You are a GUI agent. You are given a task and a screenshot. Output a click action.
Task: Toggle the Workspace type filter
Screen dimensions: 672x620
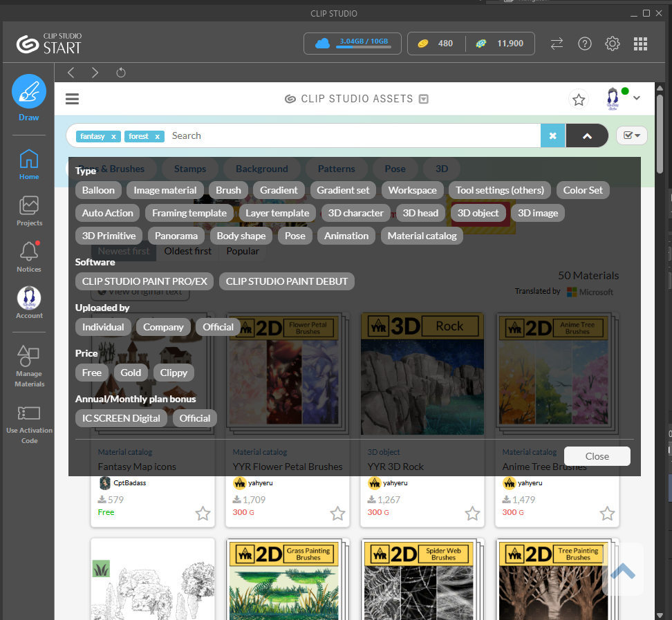(412, 190)
